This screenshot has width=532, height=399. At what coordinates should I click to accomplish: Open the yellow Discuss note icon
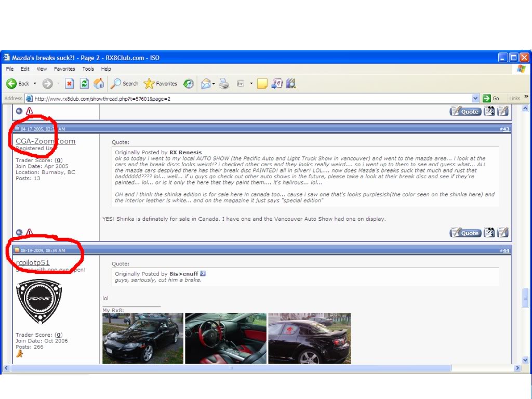262,84
